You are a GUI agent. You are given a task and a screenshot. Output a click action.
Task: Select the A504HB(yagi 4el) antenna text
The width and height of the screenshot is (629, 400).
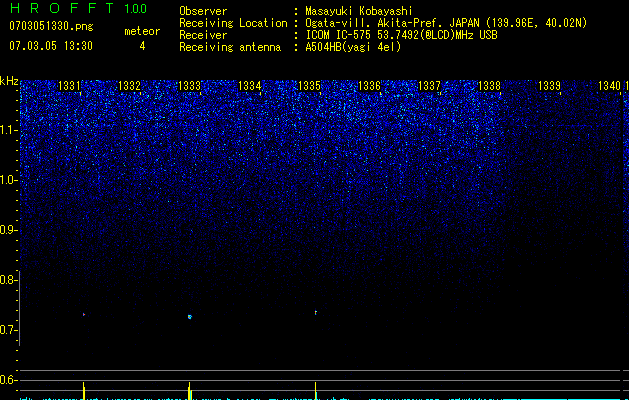point(353,47)
